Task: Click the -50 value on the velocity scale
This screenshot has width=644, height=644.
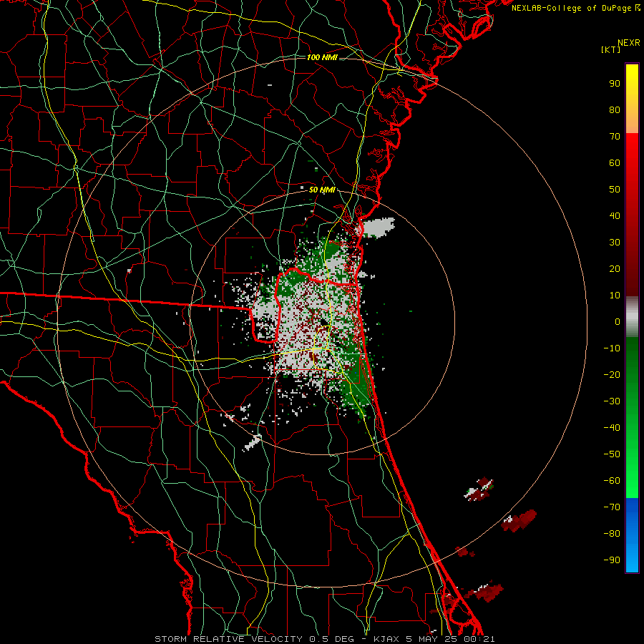Action: 612,454
